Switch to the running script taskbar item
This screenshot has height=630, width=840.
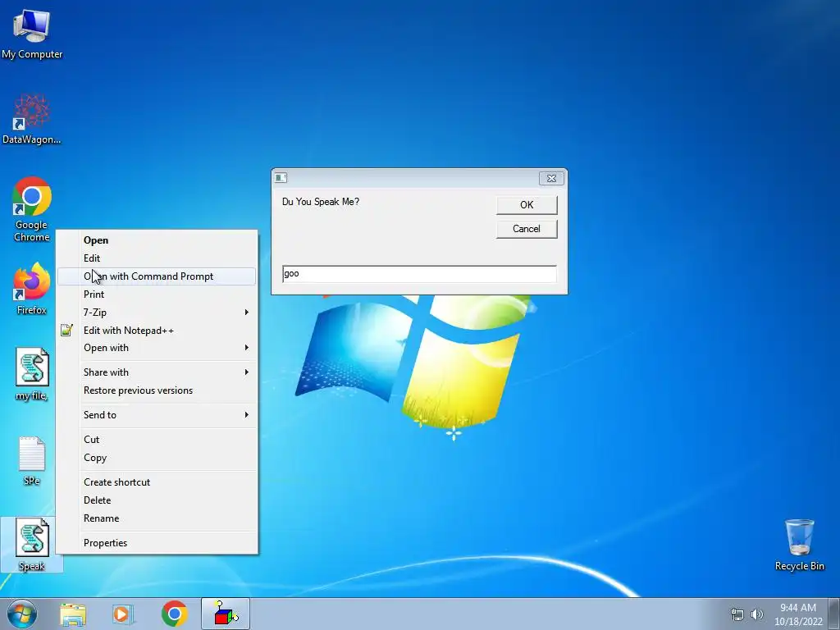(x=225, y=614)
